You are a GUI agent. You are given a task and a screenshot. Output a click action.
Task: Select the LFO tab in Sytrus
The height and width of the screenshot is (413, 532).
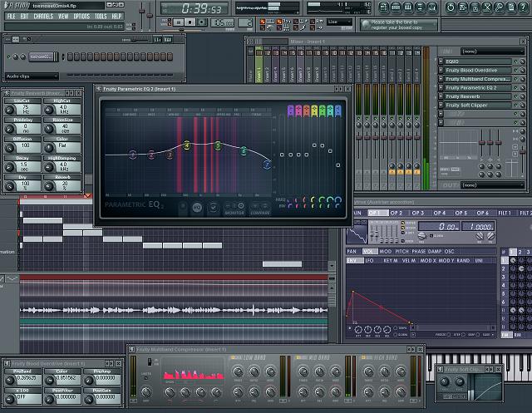tap(369, 260)
